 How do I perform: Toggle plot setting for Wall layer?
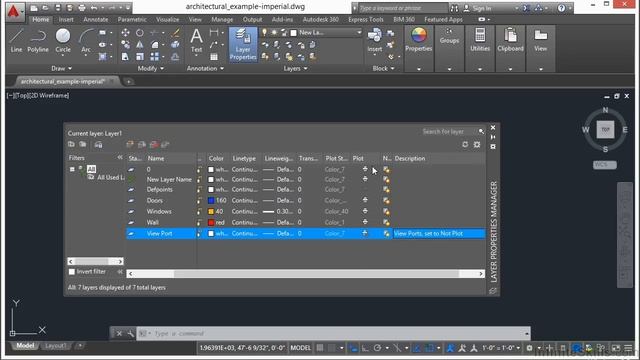pos(365,222)
